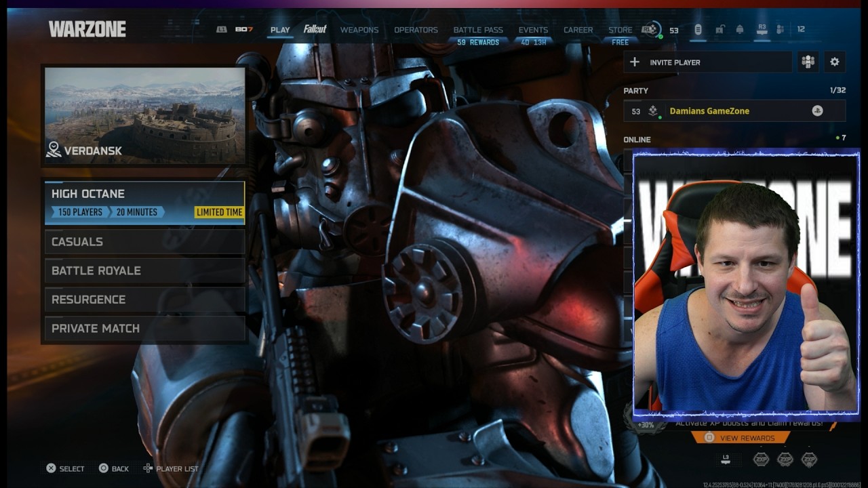Open PLAYER LIST d-pad prompt
Image resolution: width=868 pixels, height=488 pixels.
(171, 468)
